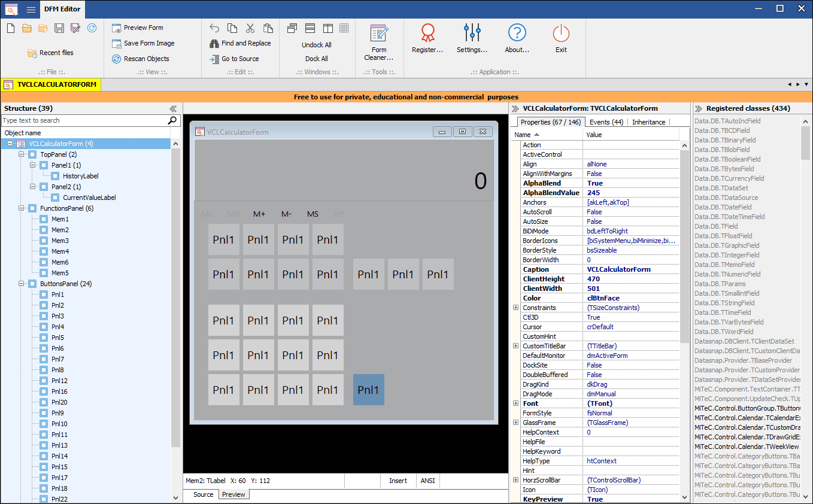Switch to the Inheritance tab
Image resolution: width=813 pixels, height=504 pixels.
[x=648, y=122]
